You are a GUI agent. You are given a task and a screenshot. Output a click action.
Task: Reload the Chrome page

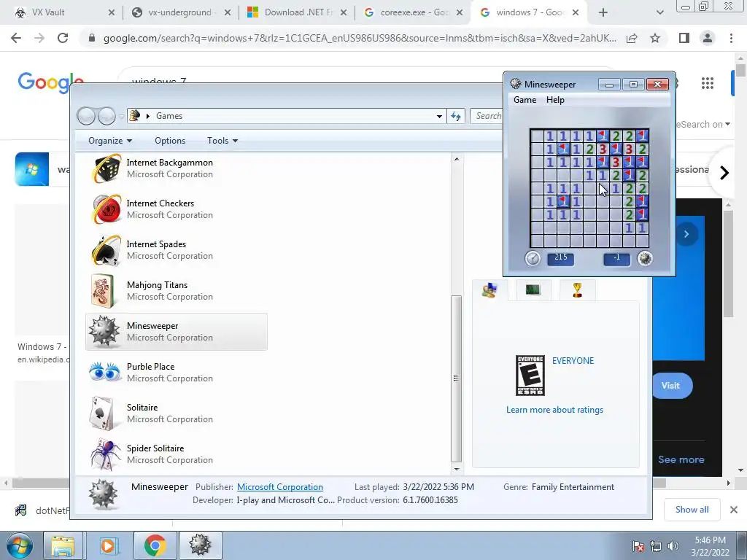pyautogui.click(x=63, y=38)
